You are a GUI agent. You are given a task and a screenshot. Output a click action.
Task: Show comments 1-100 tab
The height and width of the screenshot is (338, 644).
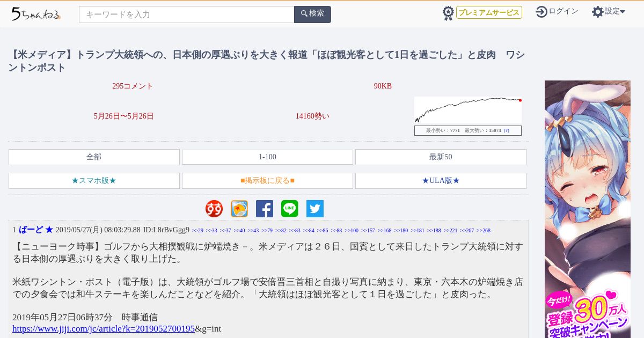[267, 157]
